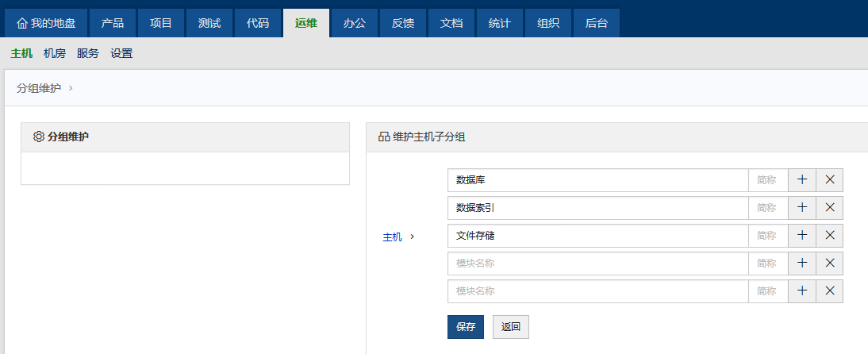Click the 分组维护 panel heading

point(68,137)
